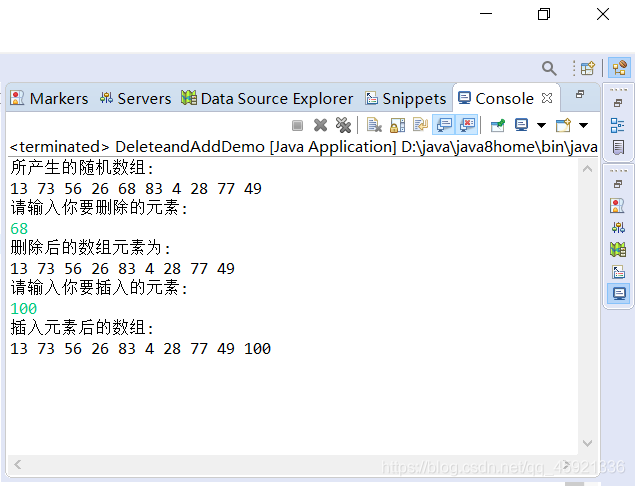Open Markers view from the right trim

618,206
